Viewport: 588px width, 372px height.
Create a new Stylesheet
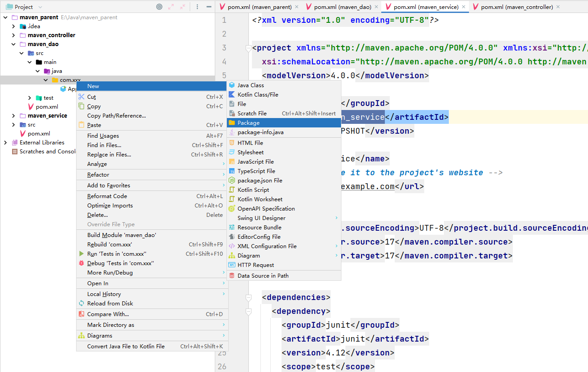tap(284, 152)
